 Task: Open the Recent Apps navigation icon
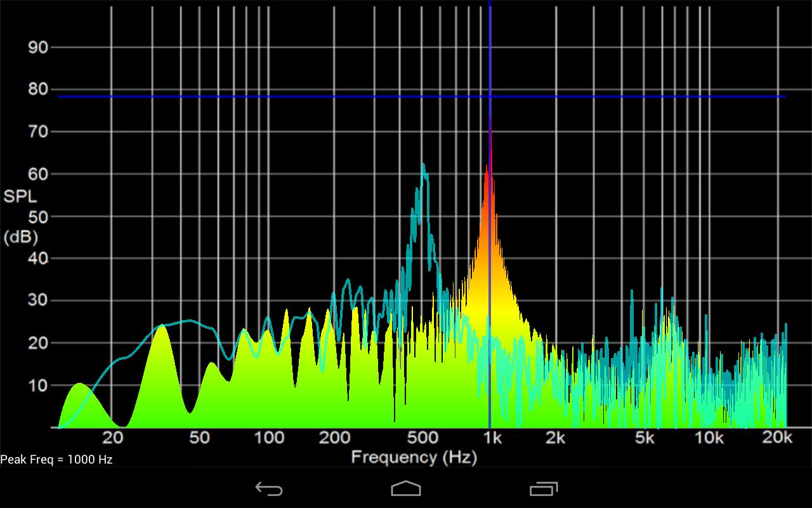(544, 488)
